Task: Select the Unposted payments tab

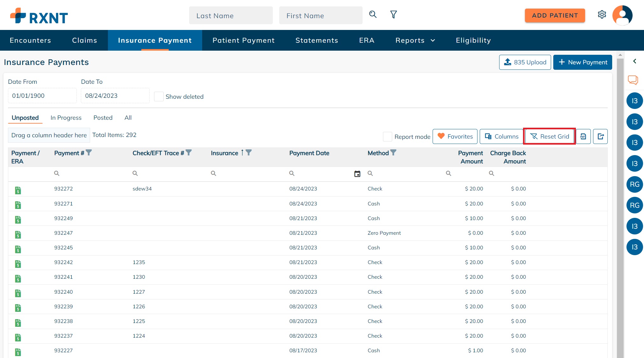Action: pyautogui.click(x=25, y=118)
